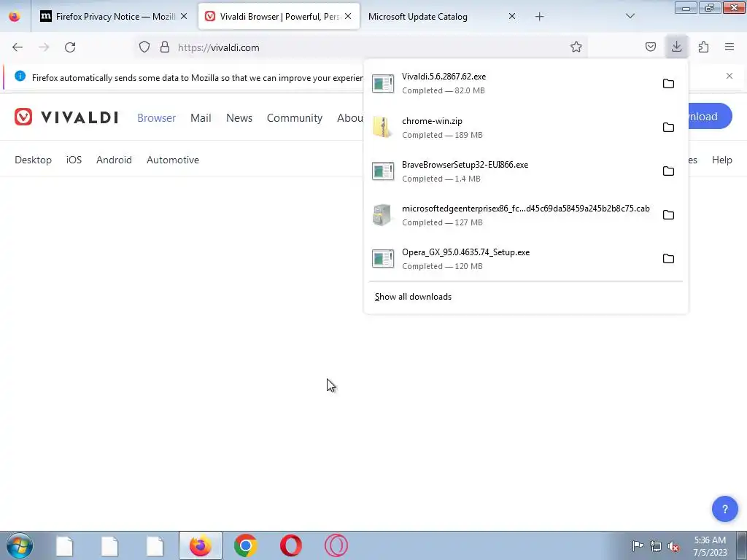Open folder containing Vivaldi.5.6.2867.62.exe
The width and height of the screenshot is (747, 560).
[668, 83]
